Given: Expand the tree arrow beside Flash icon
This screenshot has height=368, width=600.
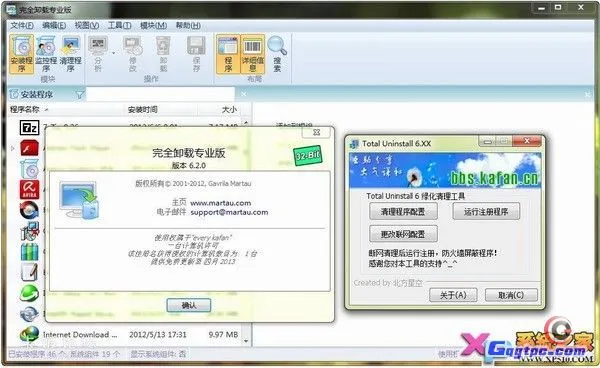Looking at the screenshot, I should click(13, 148).
